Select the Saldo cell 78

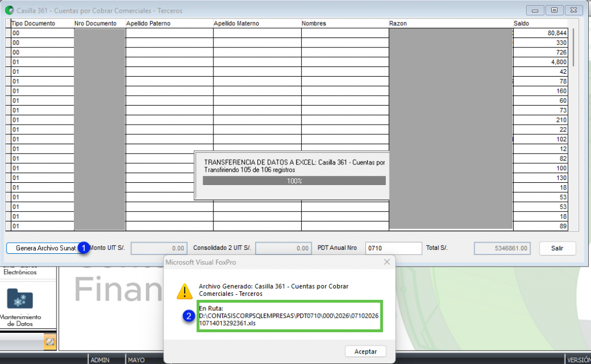540,81
